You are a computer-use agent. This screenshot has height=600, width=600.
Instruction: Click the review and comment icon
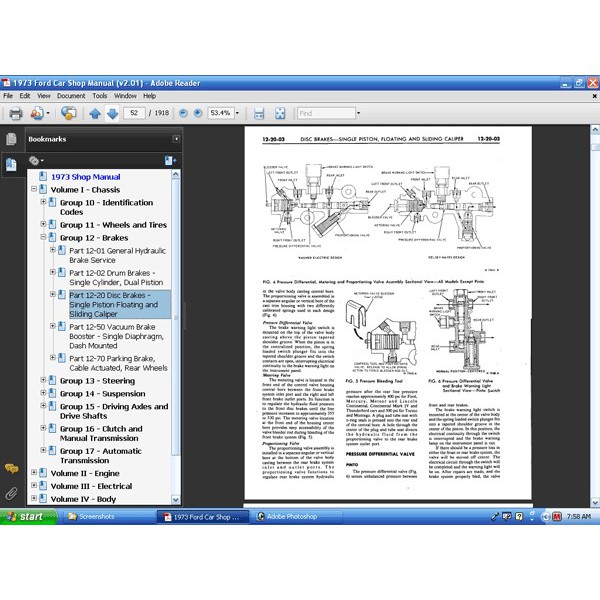click(x=68, y=113)
